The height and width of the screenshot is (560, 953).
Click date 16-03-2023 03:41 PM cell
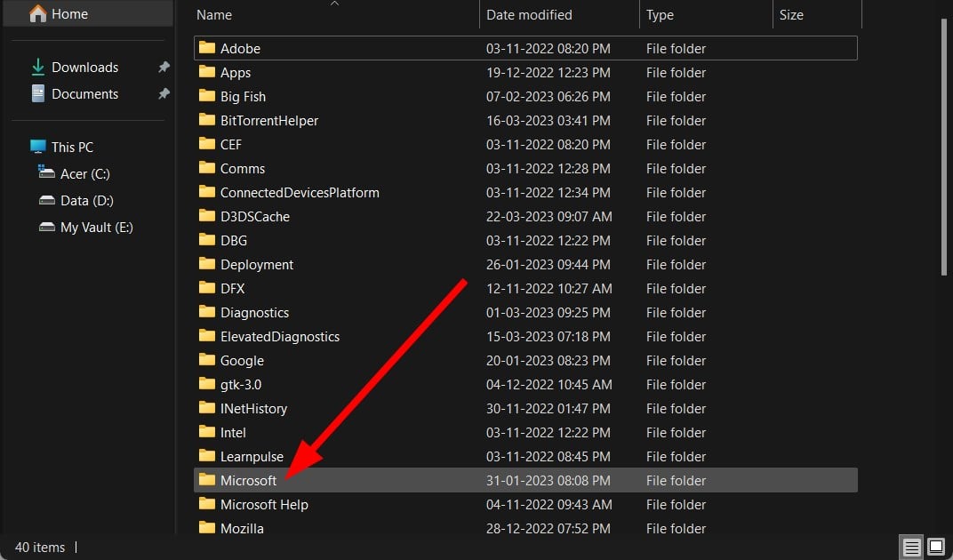click(x=549, y=121)
